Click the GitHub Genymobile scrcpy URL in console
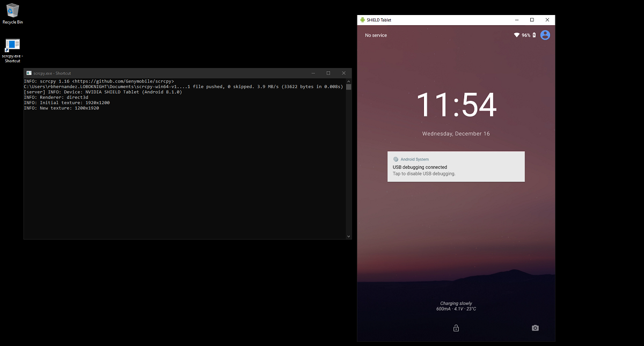This screenshot has width=644, height=346. (123, 81)
